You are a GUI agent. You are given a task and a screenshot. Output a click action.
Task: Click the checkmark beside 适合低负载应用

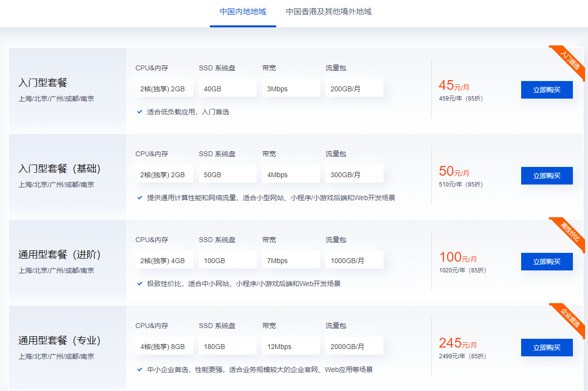[140, 112]
